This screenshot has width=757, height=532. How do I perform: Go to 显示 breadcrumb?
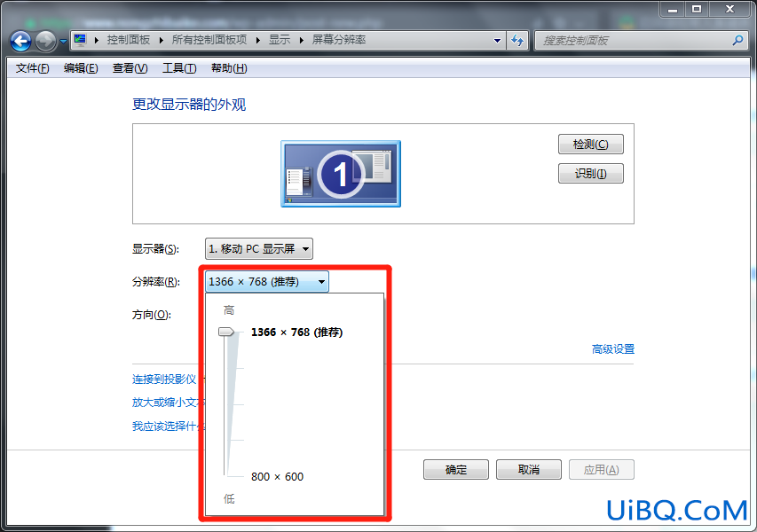pyautogui.click(x=280, y=40)
